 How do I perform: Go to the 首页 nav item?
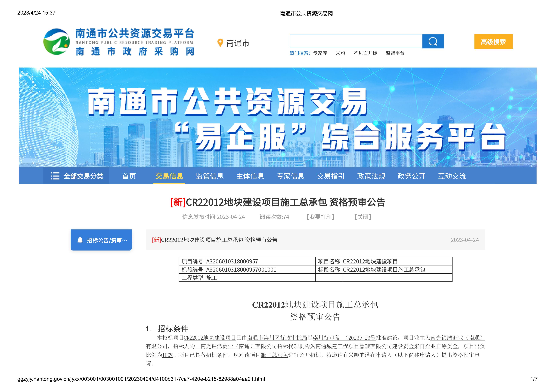(129, 176)
